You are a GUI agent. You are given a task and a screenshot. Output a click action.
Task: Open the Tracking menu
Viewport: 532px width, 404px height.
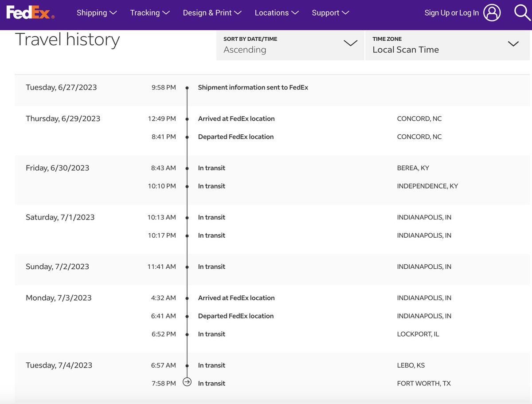150,13
